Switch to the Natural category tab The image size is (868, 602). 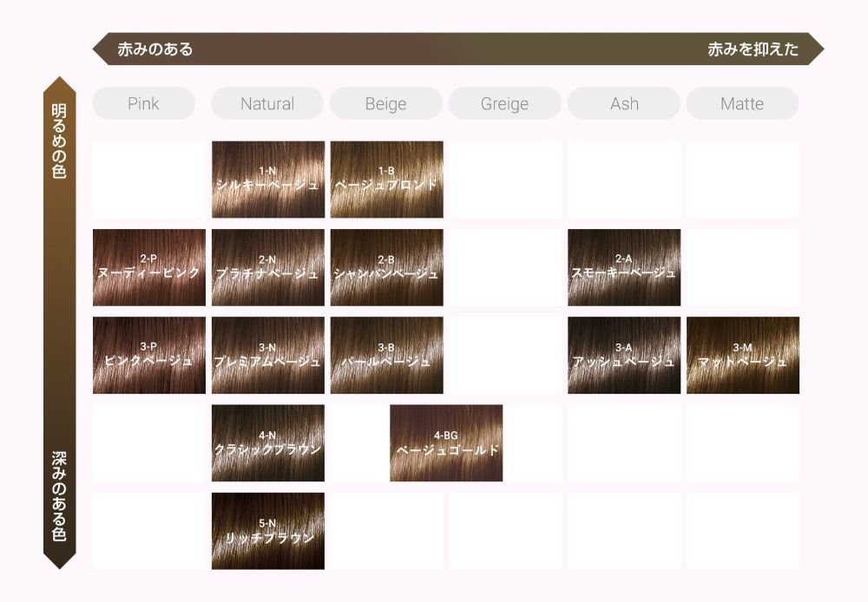(x=267, y=103)
